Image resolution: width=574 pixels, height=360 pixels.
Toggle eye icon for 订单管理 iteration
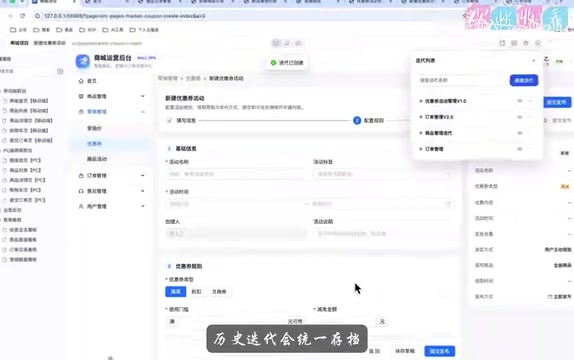[x=519, y=149]
